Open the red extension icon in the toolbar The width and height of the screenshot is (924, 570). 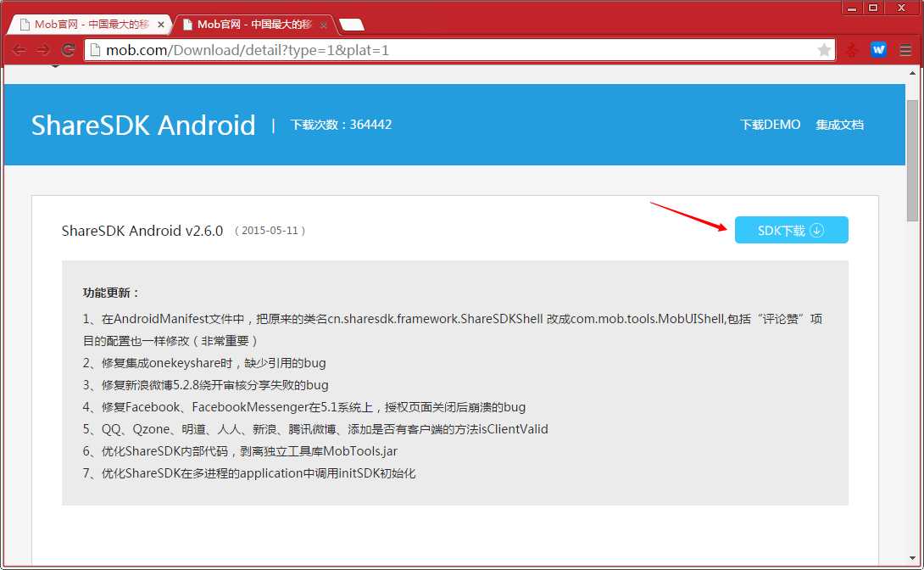click(x=851, y=50)
